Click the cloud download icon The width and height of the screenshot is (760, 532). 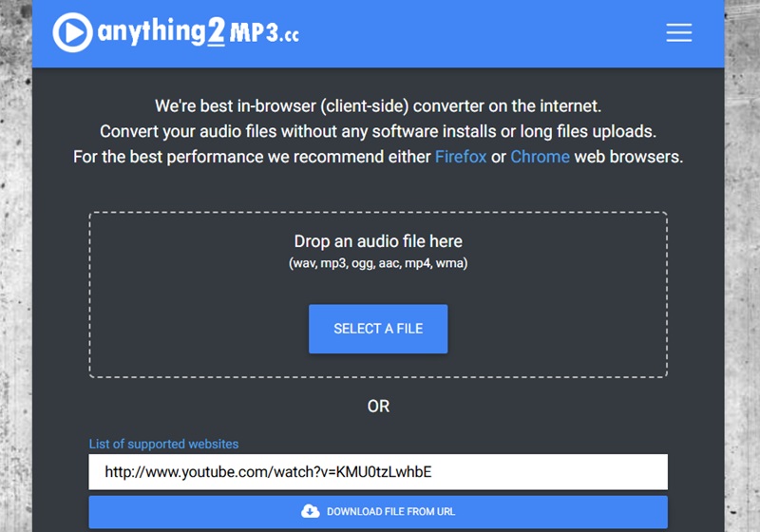tap(311, 511)
